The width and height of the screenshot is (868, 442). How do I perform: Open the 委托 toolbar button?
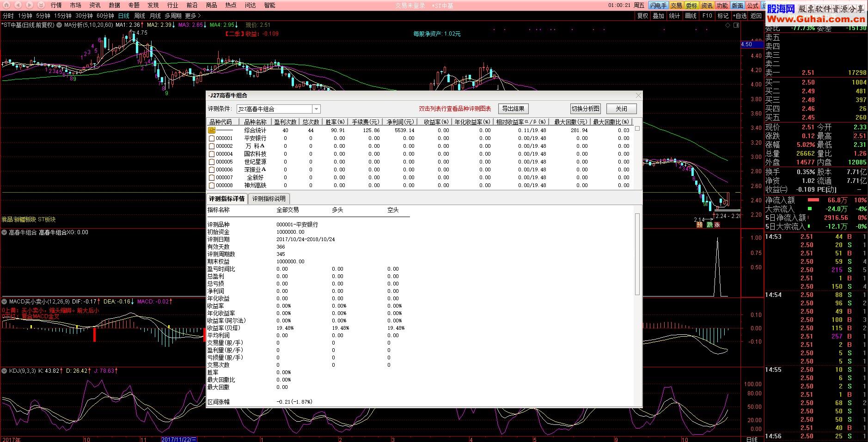coord(691,6)
